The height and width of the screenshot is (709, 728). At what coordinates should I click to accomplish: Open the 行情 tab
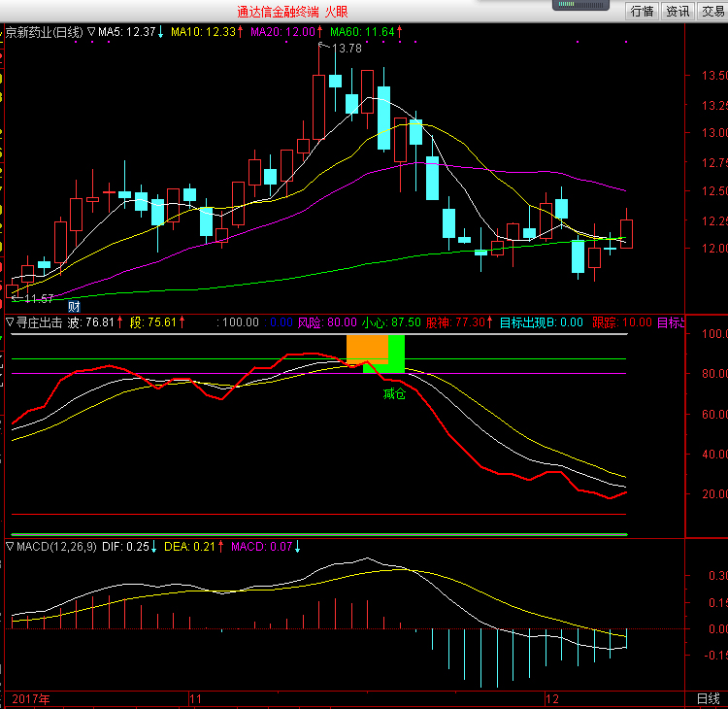point(643,11)
